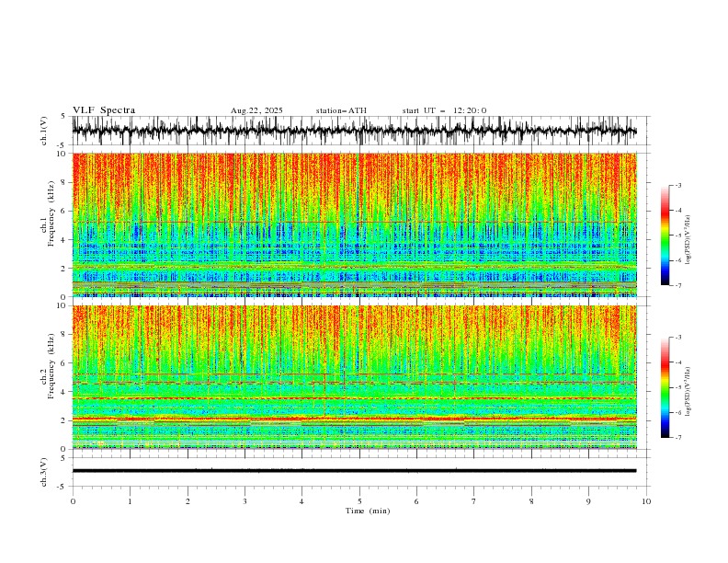Click the Time (min) axis label
728x563 pixels.
368,511
